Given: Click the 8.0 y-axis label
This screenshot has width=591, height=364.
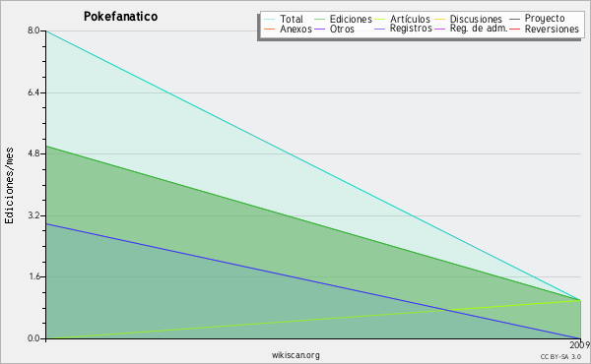Looking at the screenshot, I should [x=33, y=30].
